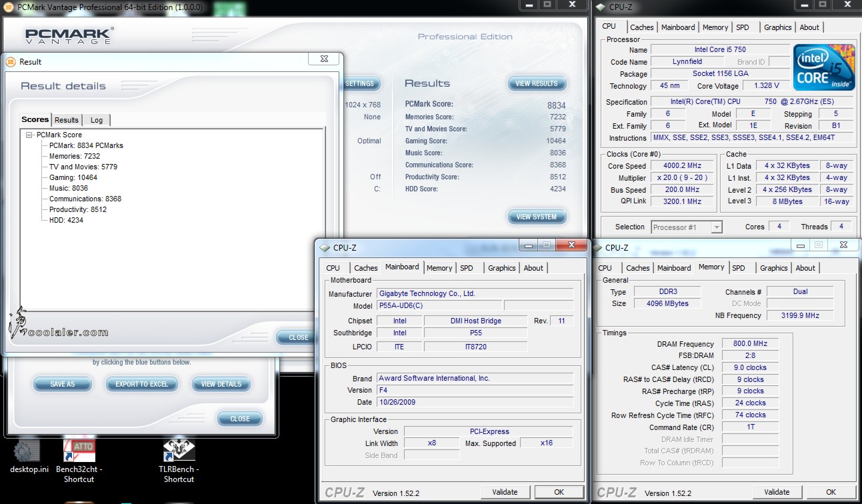This screenshot has height=504, width=862.
Task: Open CPU tab in Mainboard CPU-Z window
Action: coord(333,268)
